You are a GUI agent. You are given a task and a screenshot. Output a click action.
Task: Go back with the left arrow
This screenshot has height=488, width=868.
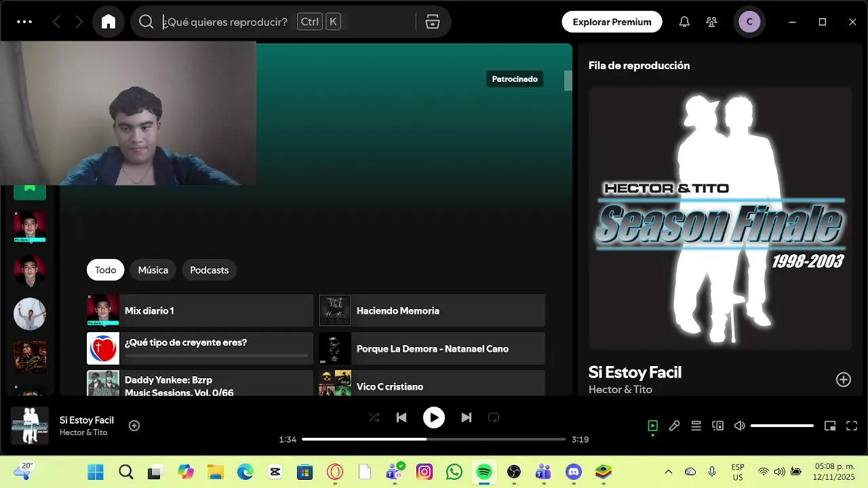pyautogui.click(x=56, y=22)
